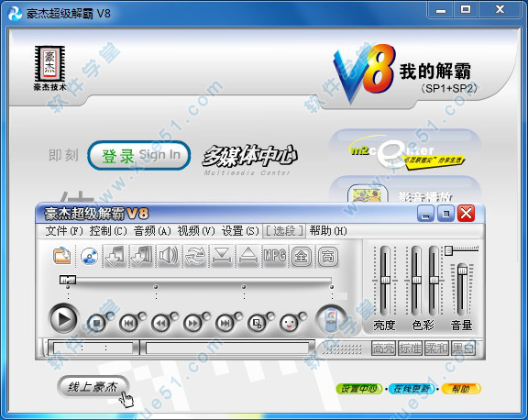Screen dimensions: 528x420
Task: Click the MPG toolbar icon
Action: click(x=275, y=257)
